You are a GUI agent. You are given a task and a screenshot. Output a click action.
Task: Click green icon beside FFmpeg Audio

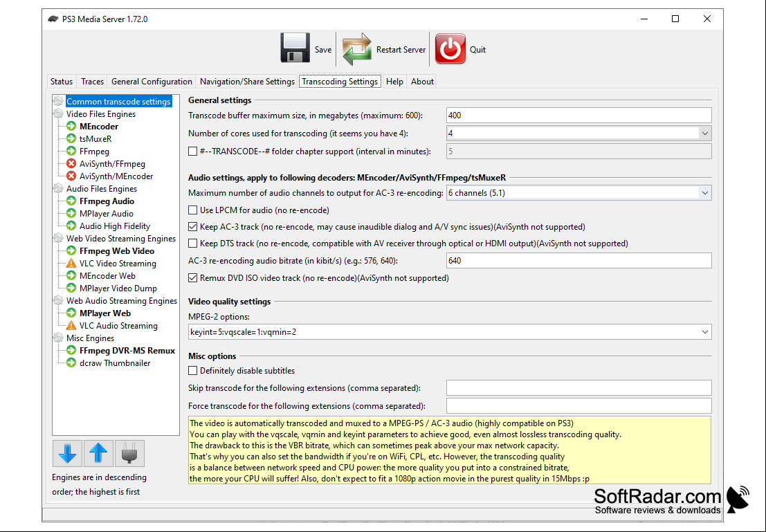click(x=71, y=201)
